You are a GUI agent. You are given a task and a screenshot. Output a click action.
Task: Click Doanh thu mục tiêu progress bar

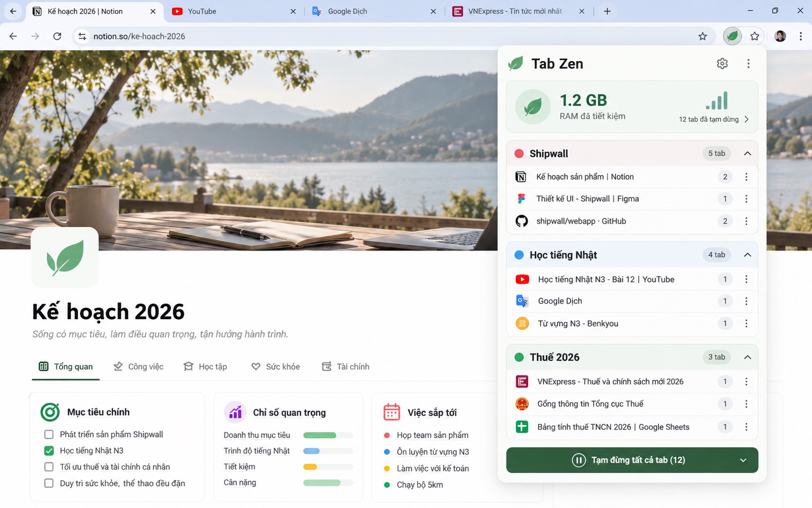click(328, 435)
